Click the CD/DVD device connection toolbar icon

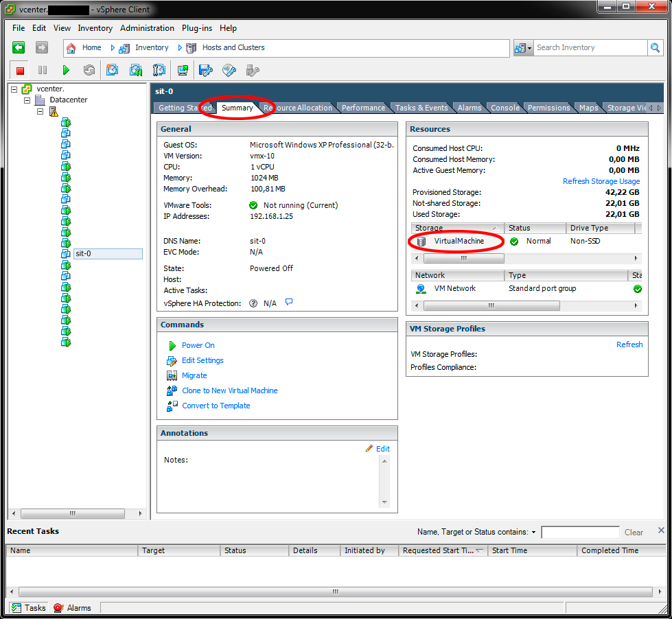point(229,70)
